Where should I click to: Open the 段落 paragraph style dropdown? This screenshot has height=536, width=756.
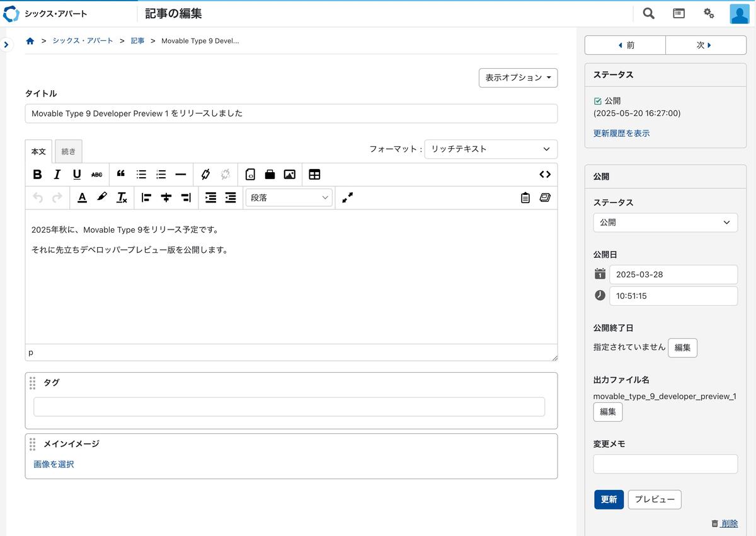tap(289, 197)
